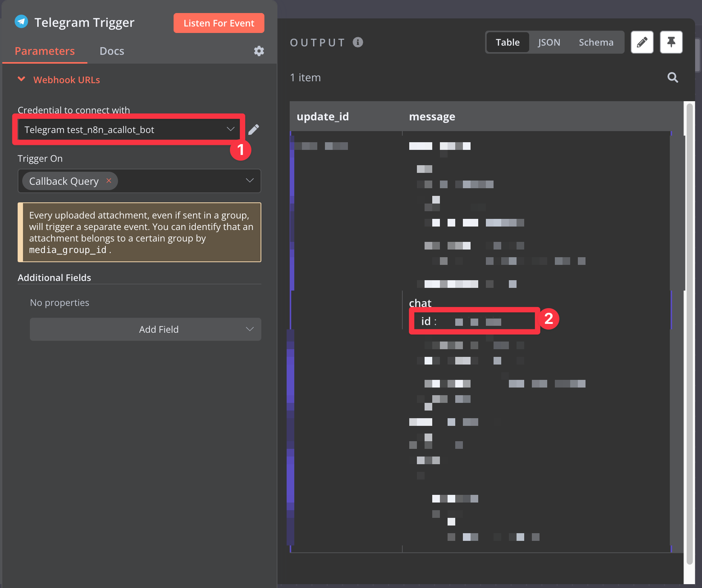This screenshot has height=588, width=702.
Task: Switch output view to Schema
Action: tap(596, 42)
